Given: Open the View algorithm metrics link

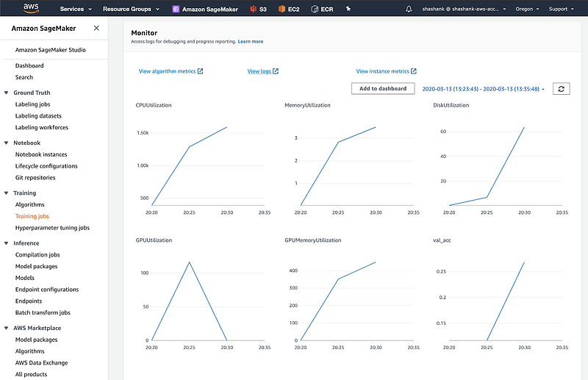Looking at the screenshot, I should tap(171, 71).
